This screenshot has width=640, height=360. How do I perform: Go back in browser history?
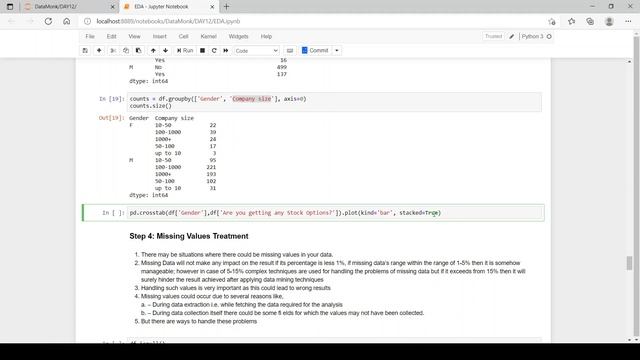tap(11, 21)
